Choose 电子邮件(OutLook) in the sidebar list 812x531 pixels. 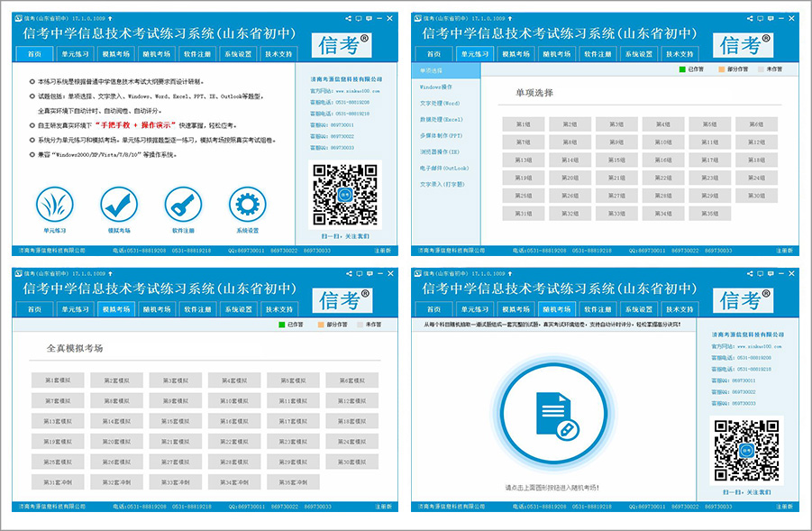pos(443,168)
